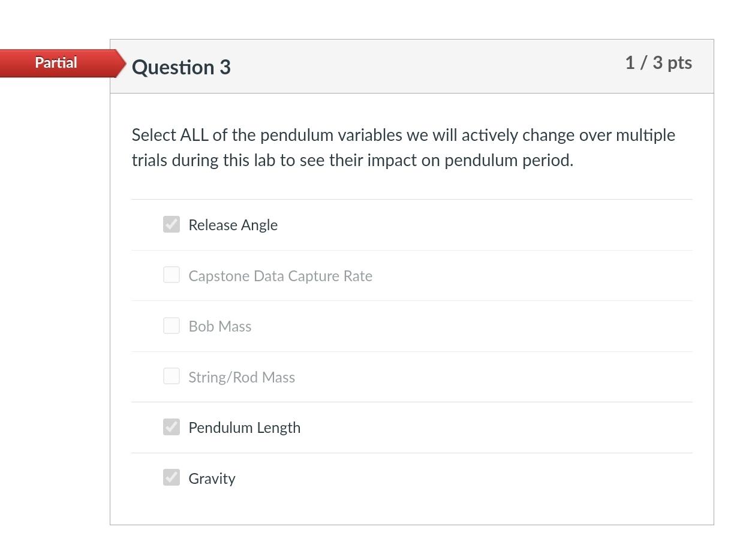Click the 1 / 3 pts score label
This screenshot has width=743, height=560.
[x=658, y=62]
